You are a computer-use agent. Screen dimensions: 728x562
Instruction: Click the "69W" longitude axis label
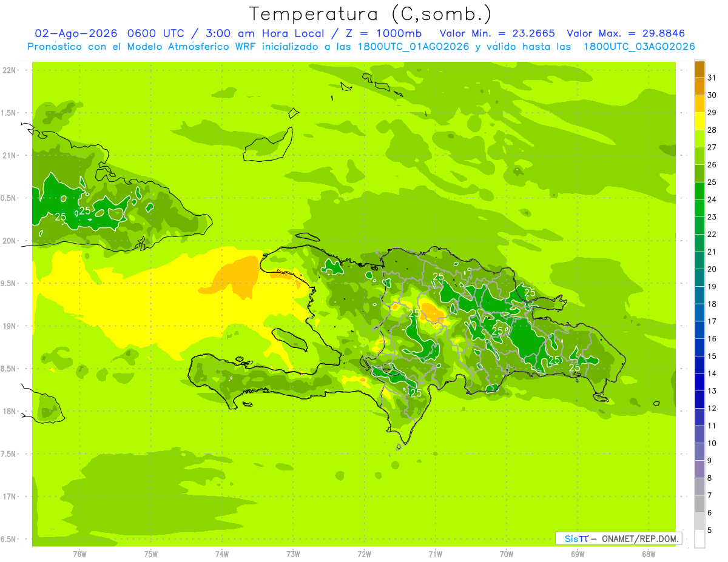coord(578,554)
